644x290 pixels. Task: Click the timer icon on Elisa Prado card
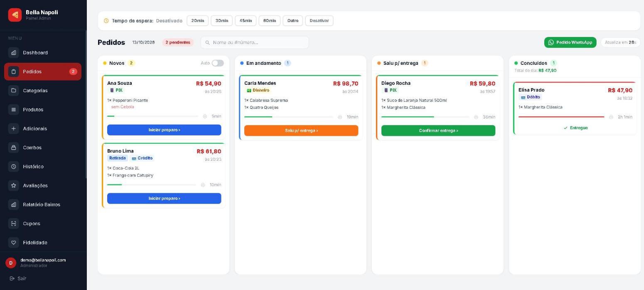pyautogui.click(x=611, y=117)
